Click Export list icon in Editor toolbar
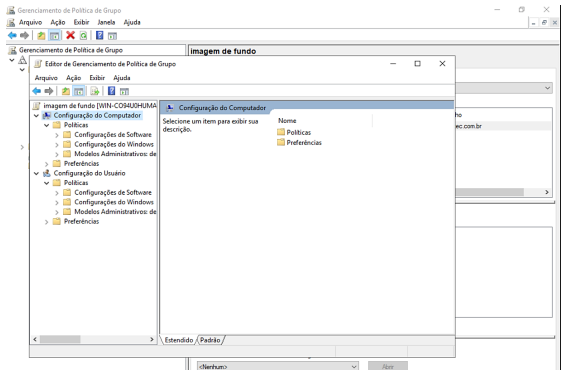 coord(94,91)
